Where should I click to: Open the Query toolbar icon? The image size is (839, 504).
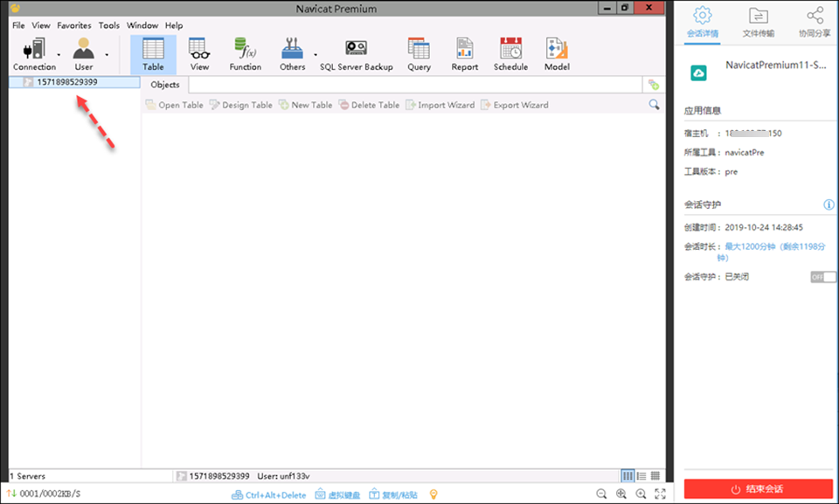pyautogui.click(x=419, y=54)
